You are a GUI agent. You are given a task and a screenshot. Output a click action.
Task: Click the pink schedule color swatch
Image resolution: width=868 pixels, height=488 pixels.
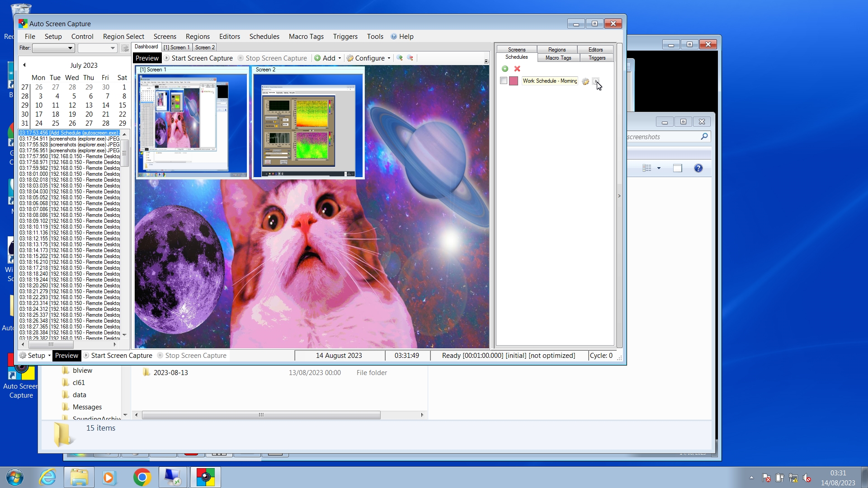coord(514,81)
